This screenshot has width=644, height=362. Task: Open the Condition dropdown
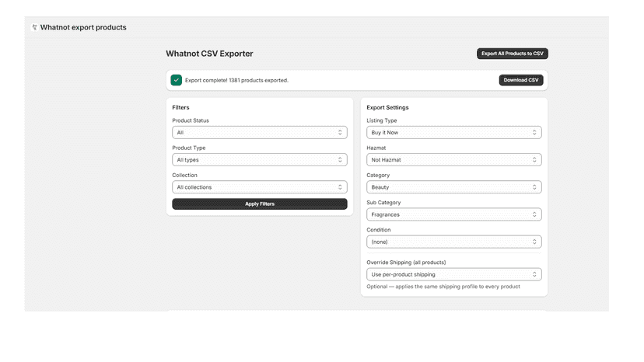tap(454, 242)
